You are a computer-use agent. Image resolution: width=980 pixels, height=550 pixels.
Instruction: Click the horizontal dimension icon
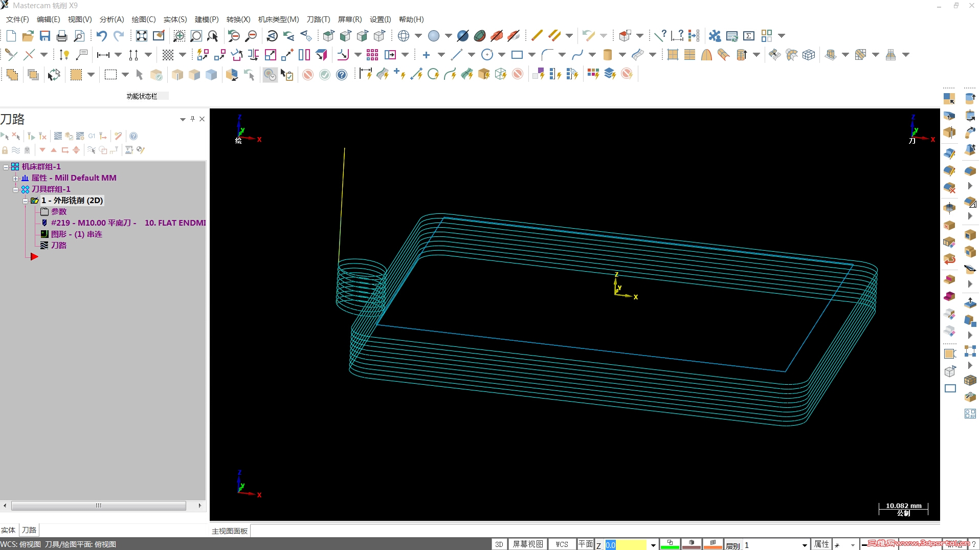103,55
